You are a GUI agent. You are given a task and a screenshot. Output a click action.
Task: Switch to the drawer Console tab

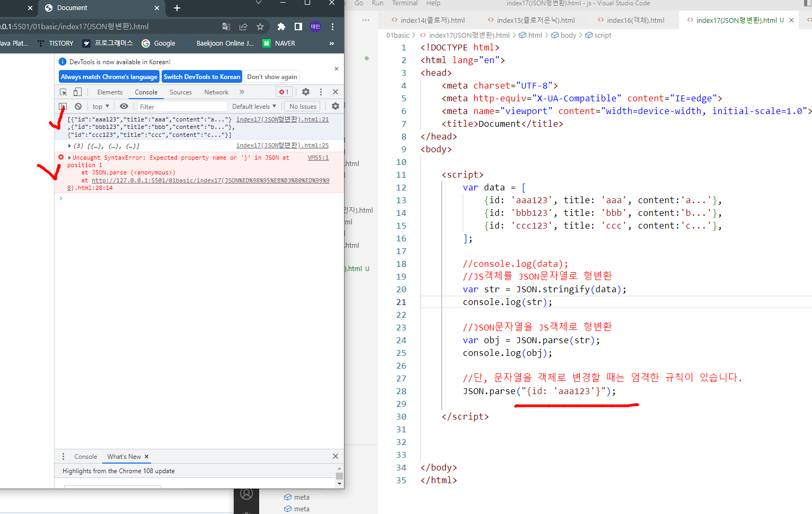pyautogui.click(x=85, y=457)
